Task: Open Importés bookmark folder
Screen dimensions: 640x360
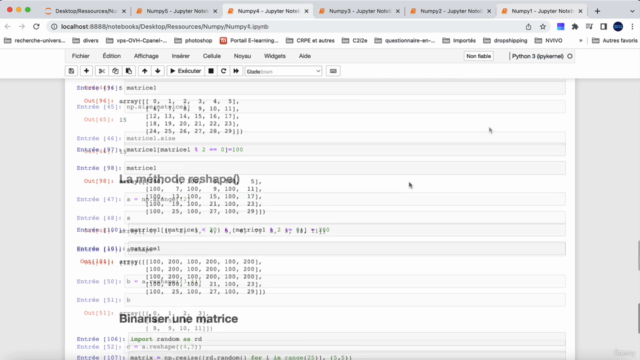Action: [459, 40]
